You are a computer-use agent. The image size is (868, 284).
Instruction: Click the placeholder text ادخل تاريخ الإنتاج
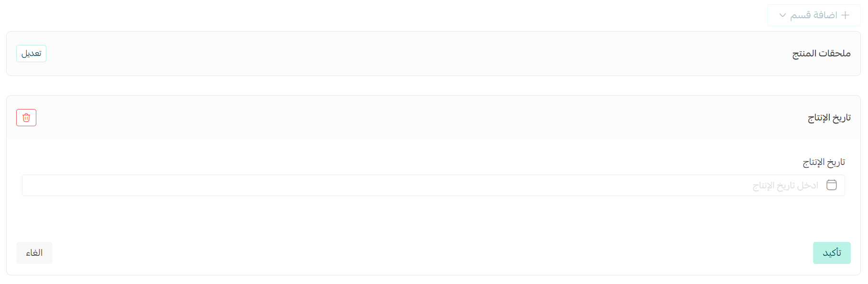pyautogui.click(x=785, y=186)
